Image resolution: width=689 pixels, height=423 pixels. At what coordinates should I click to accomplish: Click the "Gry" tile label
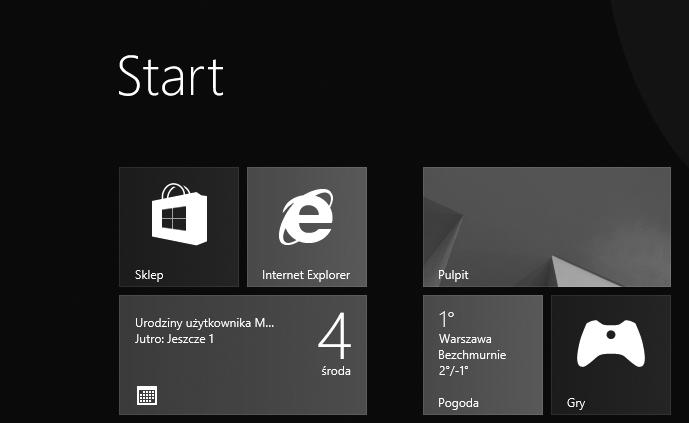(x=576, y=403)
